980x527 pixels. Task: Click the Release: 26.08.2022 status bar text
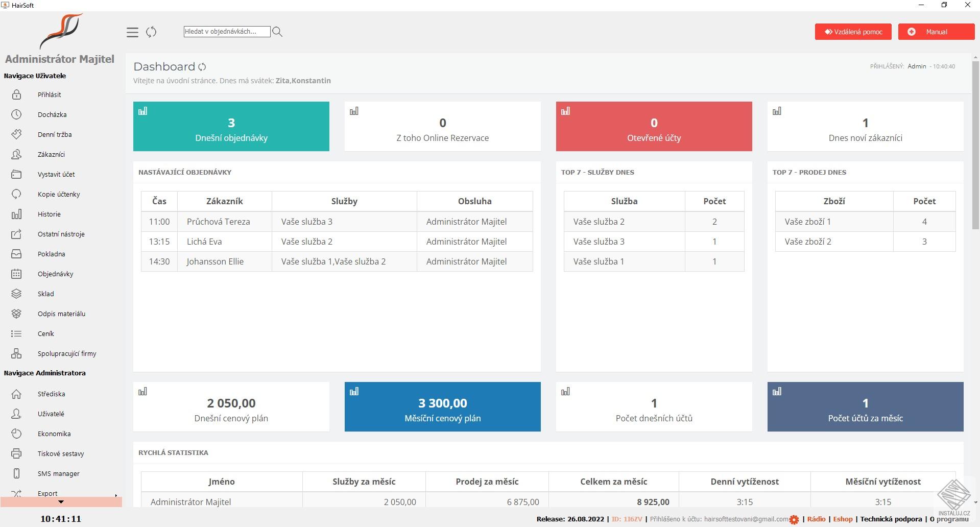point(570,519)
